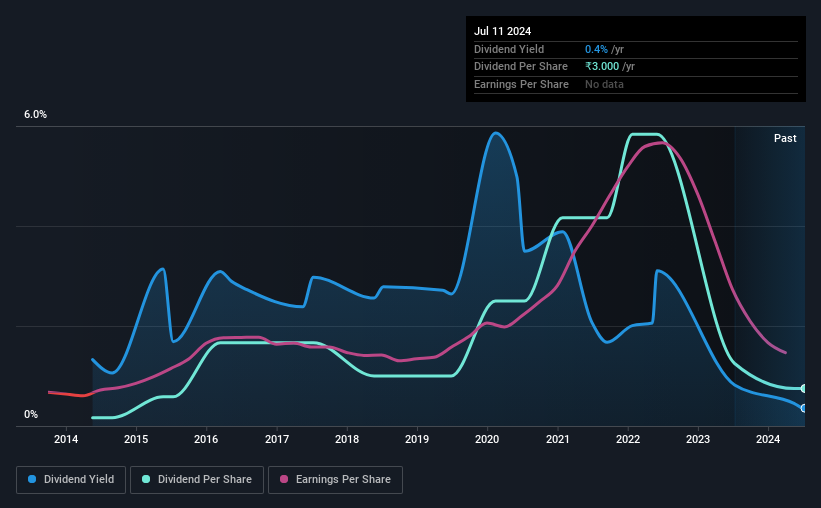Click the 2015 x-axis label
Viewport: 821px width, 508px height.
point(136,439)
